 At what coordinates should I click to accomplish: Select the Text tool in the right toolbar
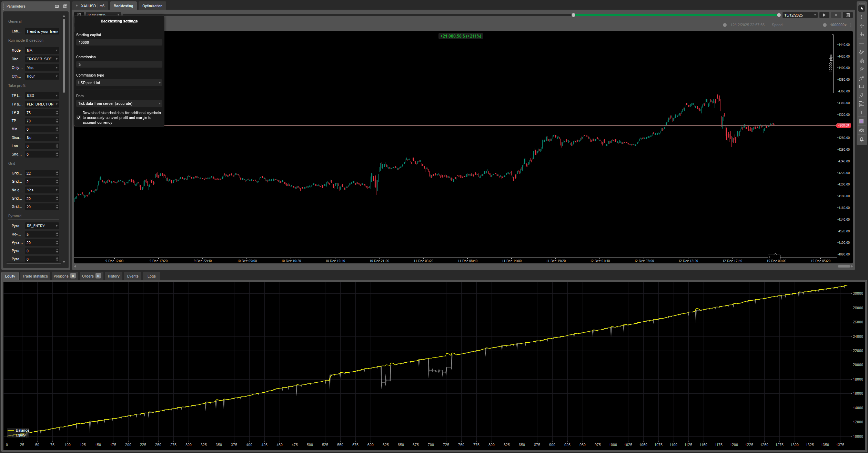coord(861,112)
